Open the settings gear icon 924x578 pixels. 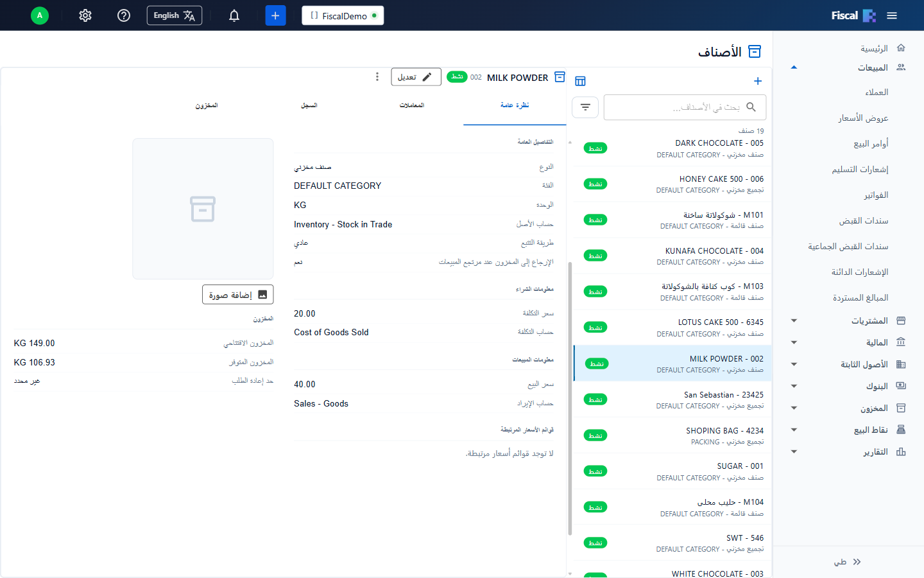(x=85, y=15)
